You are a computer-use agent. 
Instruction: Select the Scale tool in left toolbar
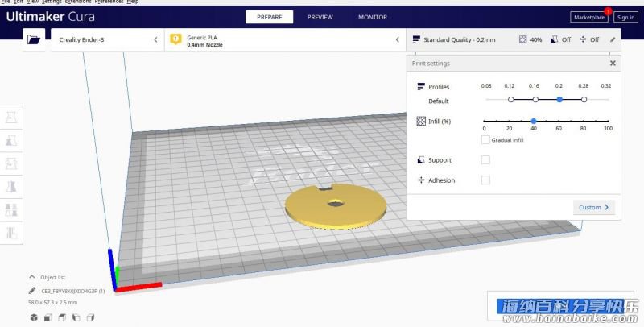pos(11,140)
